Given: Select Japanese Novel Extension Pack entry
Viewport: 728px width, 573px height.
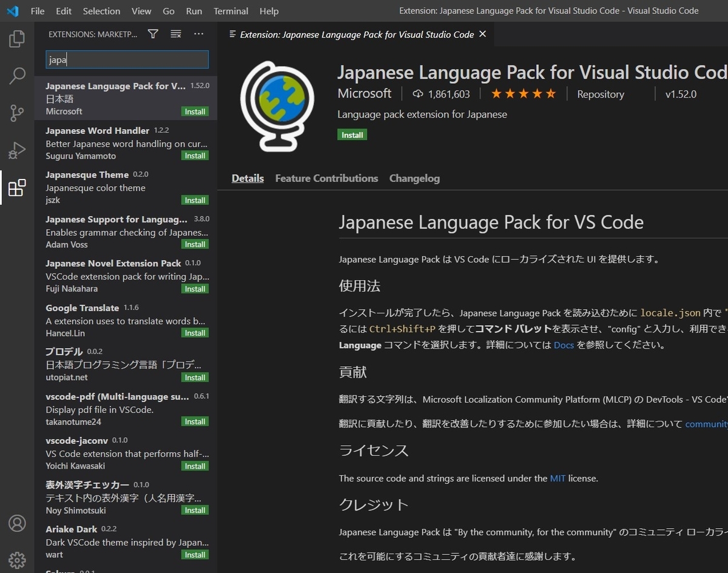Looking at the screenshot, I should click(x=126, y=275).
